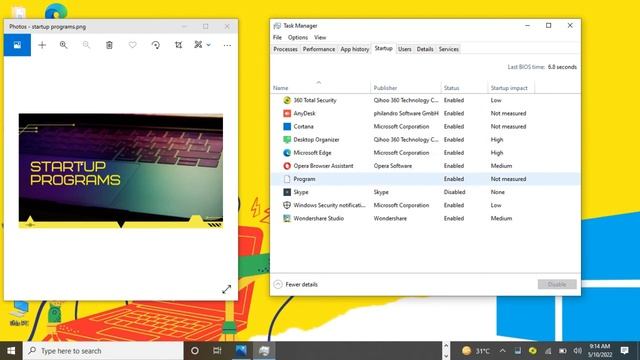Zoom out of the photo
The image size is (640, 360).
click(x=86, y=45)
